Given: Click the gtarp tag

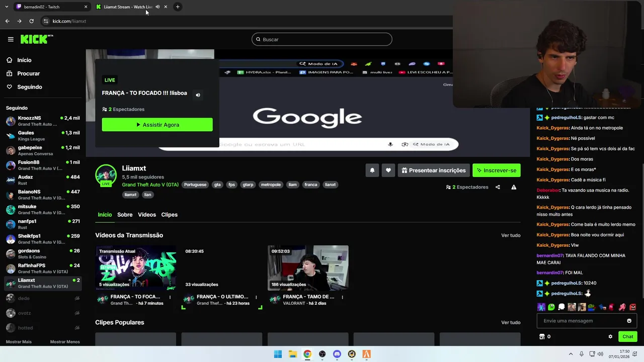Looking at the screenshot, I should (248, 185).
